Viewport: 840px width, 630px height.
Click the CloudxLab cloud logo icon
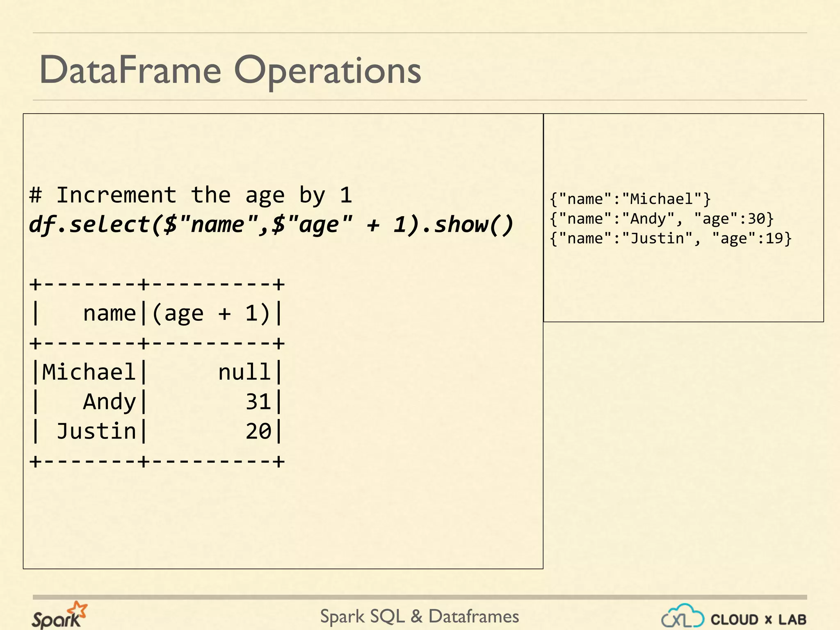(x=682, y=616)
